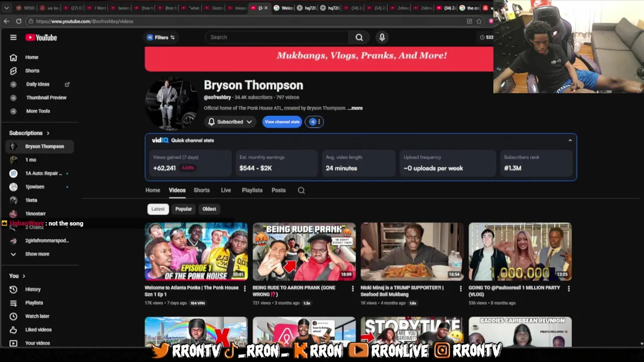Play Welcome to Atlanta Ponks thumbnail
The image size is (644, 362).
pyautogui.click(x=196, y=252)
